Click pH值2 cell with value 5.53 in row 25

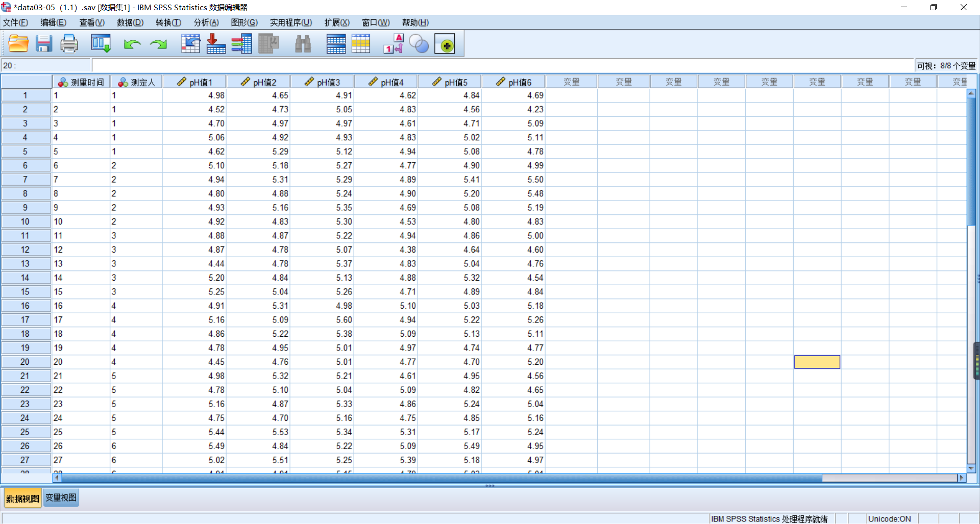[x=258, y=432]
